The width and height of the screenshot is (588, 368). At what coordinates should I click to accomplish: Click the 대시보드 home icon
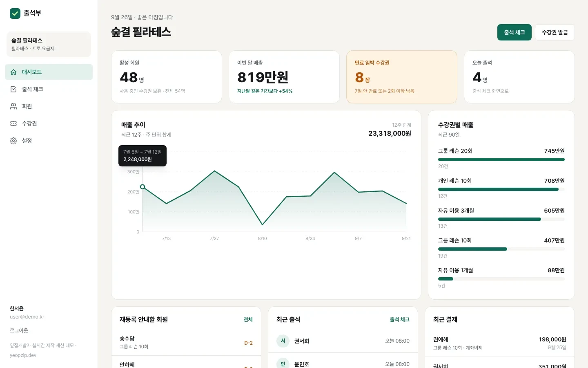coord(13,72)
